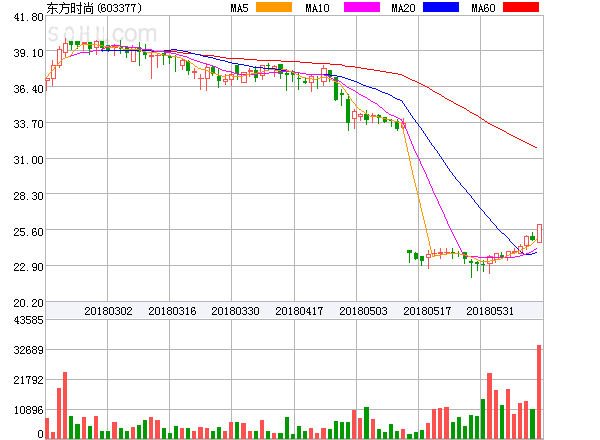600x440 pixels.
Task: Click the red MA60 legend swatch
Action: [x=521, y=7]
